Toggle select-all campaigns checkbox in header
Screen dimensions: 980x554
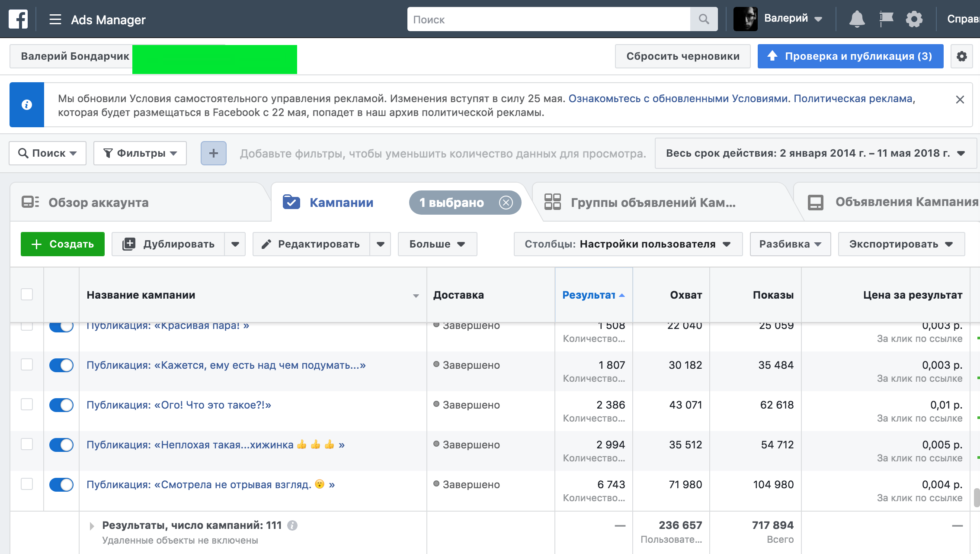(x=27, y=294)
